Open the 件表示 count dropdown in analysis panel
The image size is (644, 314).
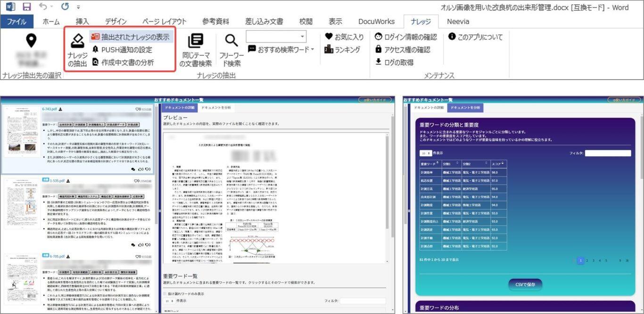pyautogui.click(x=426, y=153)
